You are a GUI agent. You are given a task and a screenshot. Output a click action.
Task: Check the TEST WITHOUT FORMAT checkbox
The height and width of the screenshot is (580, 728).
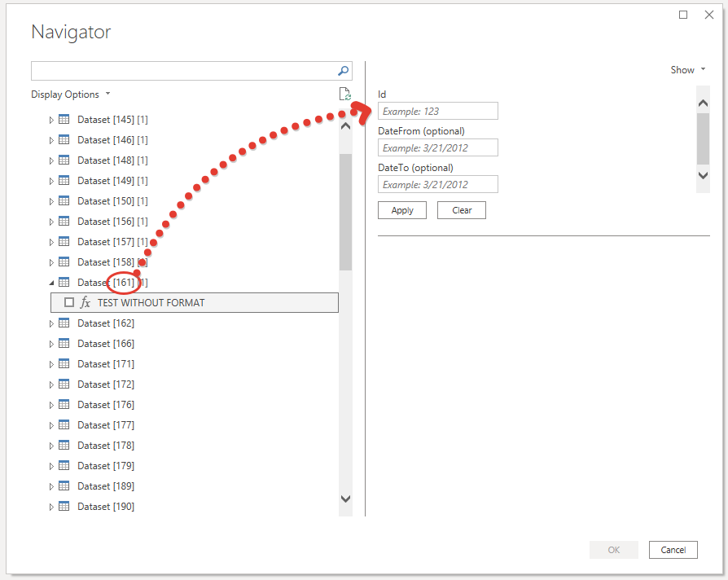pyautogui.click(x=69, y=303)
